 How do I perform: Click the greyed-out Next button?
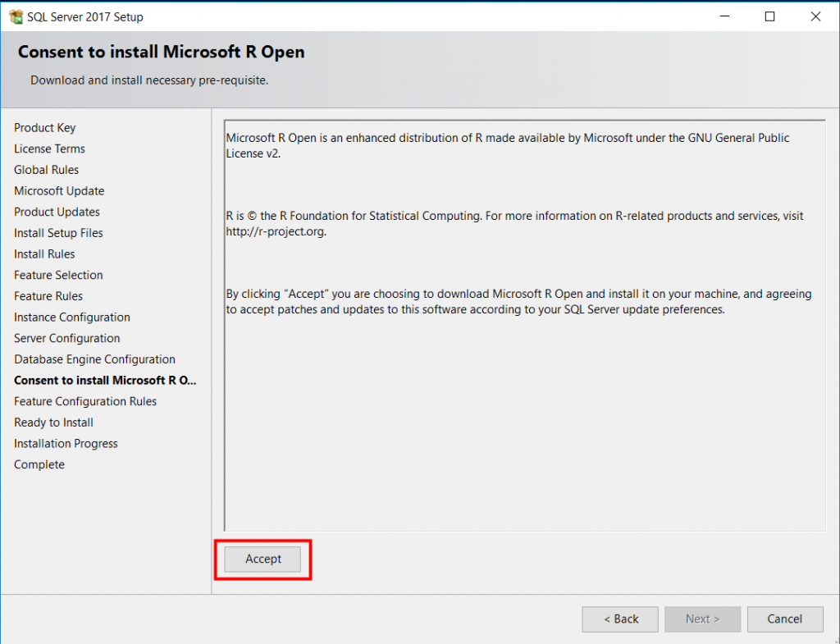702,619
